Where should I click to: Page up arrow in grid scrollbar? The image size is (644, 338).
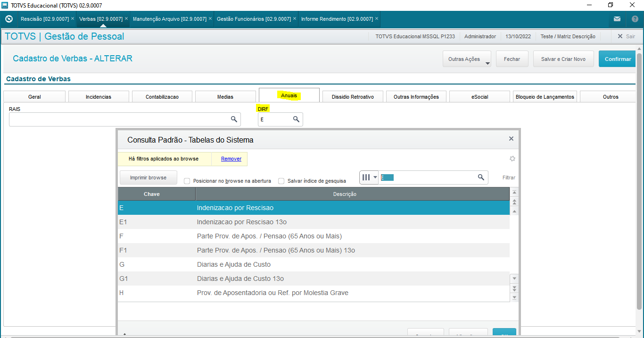[x=514, y=202]
